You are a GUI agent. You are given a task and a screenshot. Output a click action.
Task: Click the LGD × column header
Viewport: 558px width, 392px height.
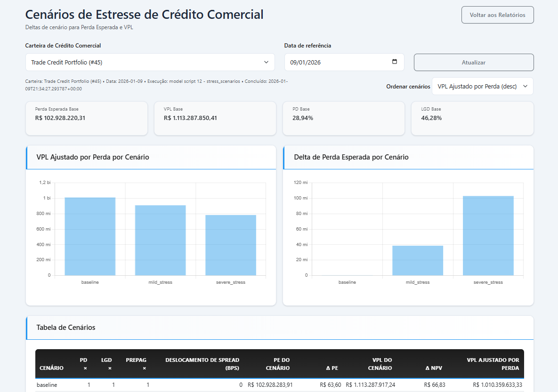pos(106,364)
